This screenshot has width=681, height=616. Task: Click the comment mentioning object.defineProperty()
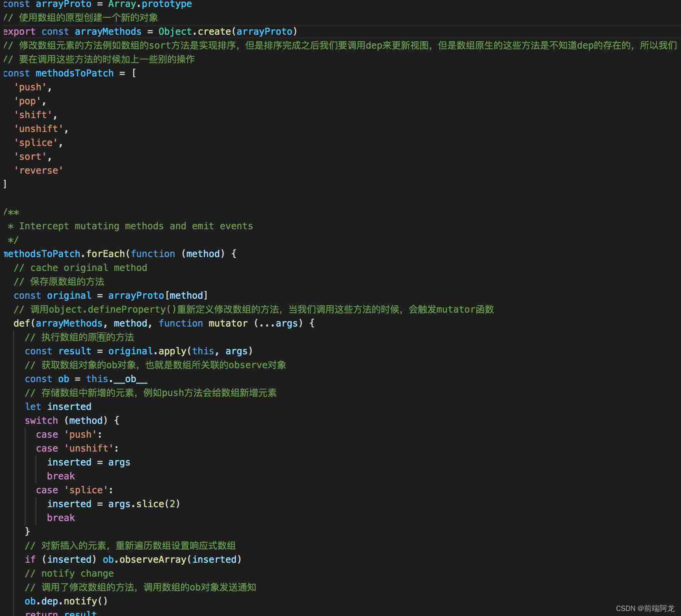point(254,310)
